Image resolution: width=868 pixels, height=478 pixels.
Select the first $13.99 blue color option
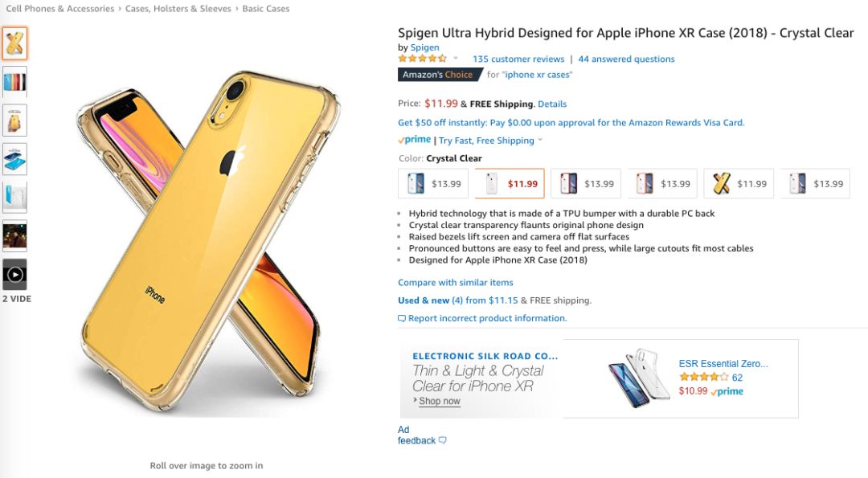pos(433,184)
